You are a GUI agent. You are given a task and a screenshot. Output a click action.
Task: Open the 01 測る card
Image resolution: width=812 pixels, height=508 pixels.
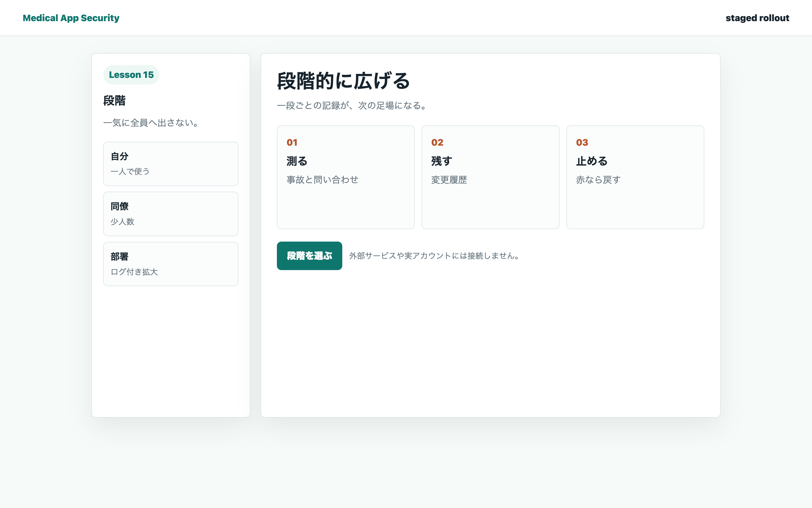tap(346, 177)
